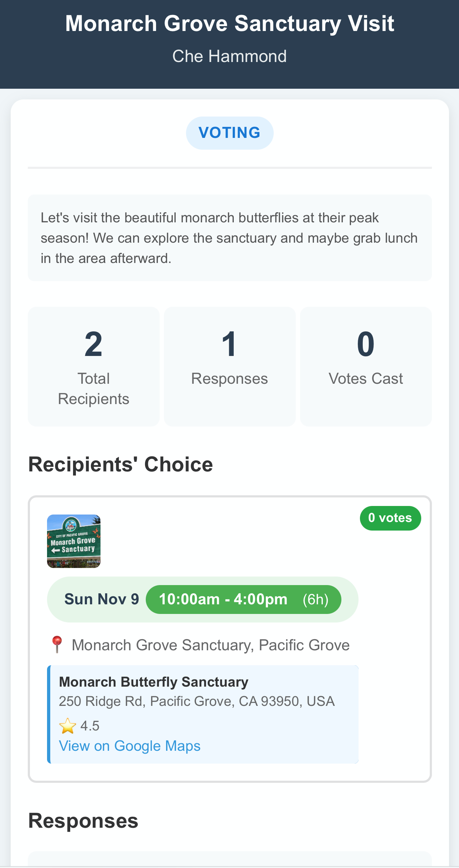Click the Monarch Butterfly Sanctuary place name
The height and width of the screenshot is (868, 459).
[x=154, y=682]
